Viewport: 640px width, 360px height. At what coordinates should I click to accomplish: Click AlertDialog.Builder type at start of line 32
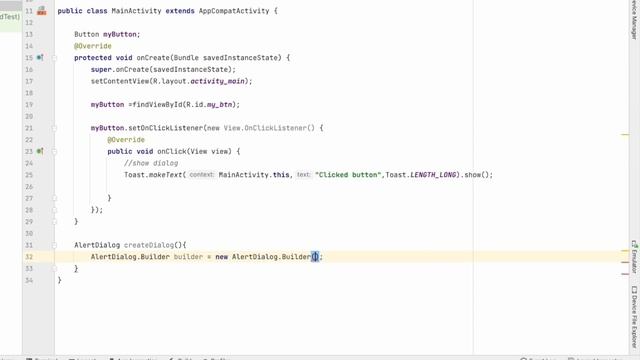[x=130, y=257]
